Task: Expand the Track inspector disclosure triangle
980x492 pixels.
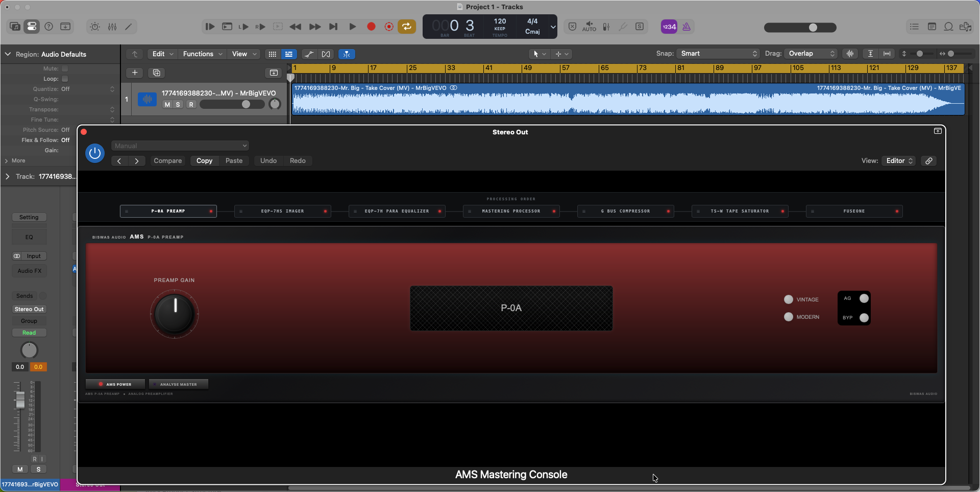Action: 7,176
